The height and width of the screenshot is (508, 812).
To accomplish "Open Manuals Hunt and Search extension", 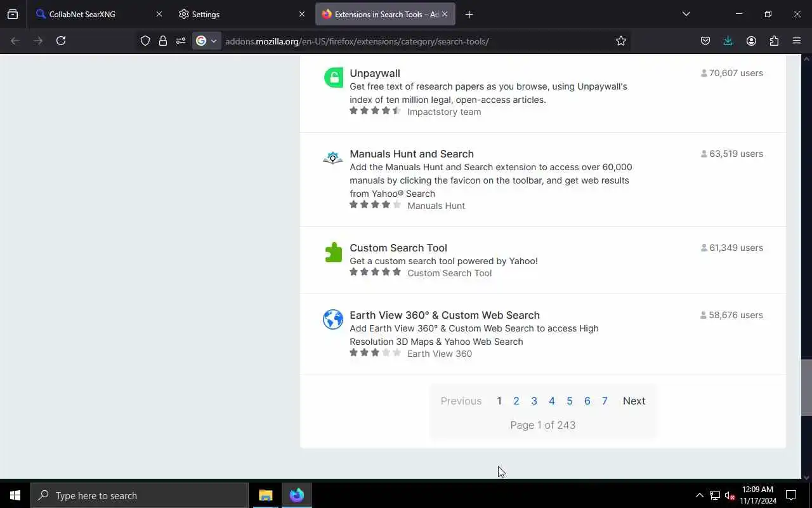I will click(412, 154).
